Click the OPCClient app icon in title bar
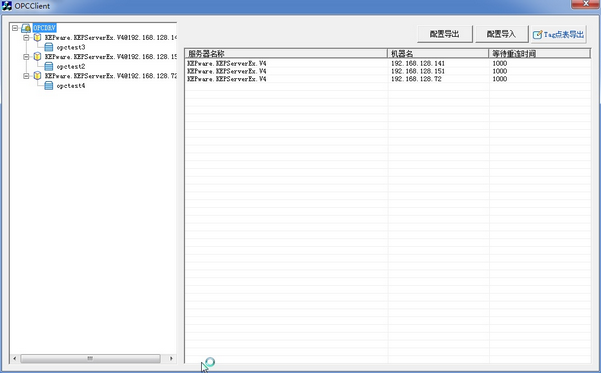Screen dimensions: 601x373 click(x=7, y=6)
